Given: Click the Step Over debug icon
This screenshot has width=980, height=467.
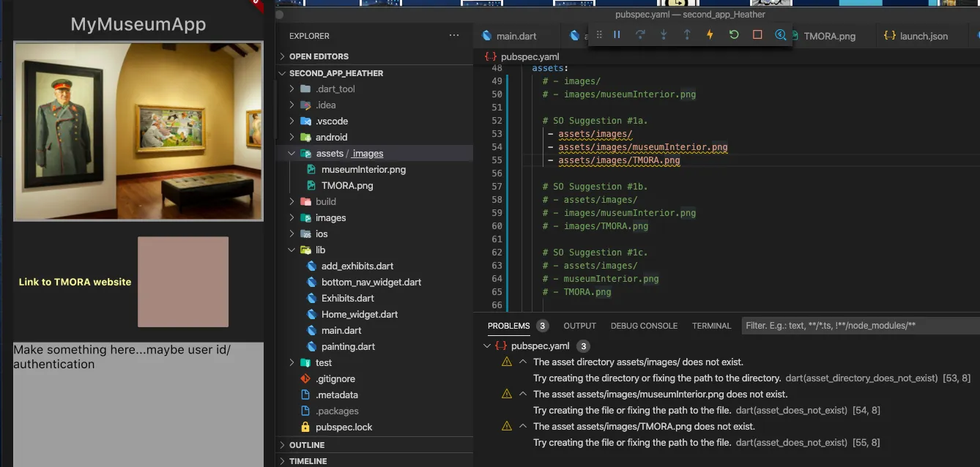Looking at the screenshot, I should (640, 34).
